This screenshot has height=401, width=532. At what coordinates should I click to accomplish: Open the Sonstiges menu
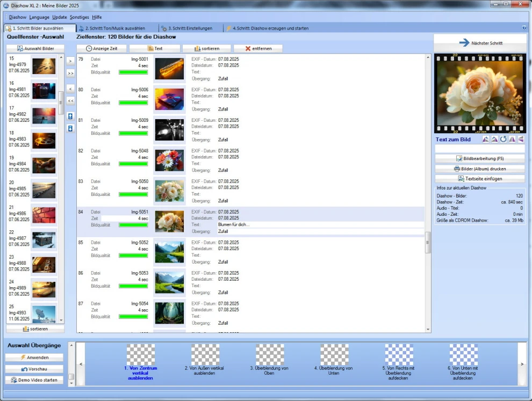coord(79,17)
